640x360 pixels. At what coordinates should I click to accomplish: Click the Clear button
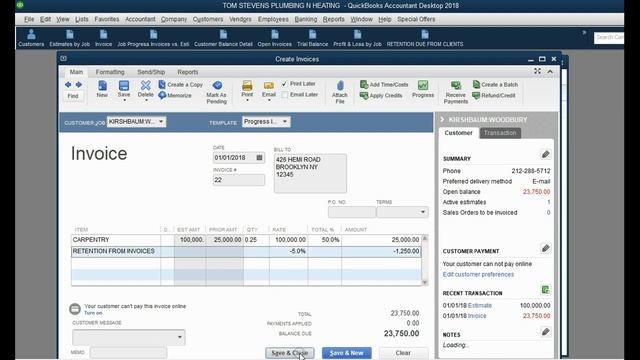point(403,353)
